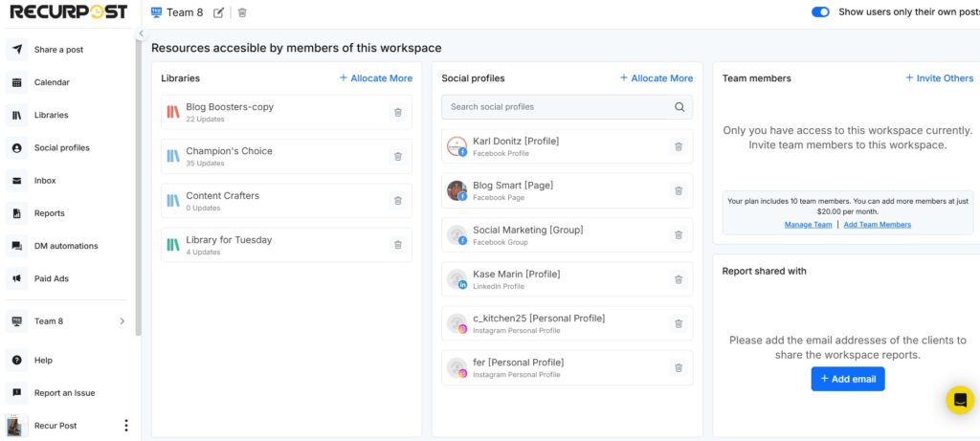Click Allocate More for Libraries
Viewport: 980px width, 441px height.
pyautogui.click(x=375, y=78)
